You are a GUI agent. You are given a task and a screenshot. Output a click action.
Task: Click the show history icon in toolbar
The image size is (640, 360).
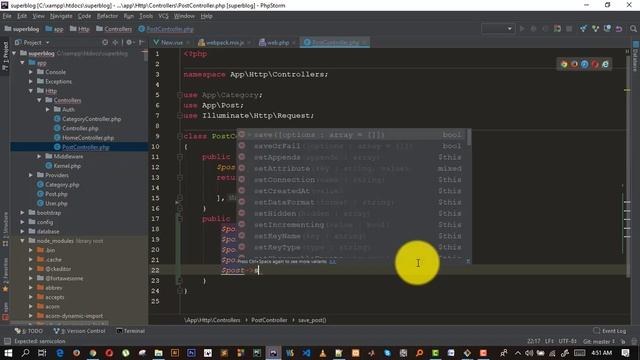607,29
